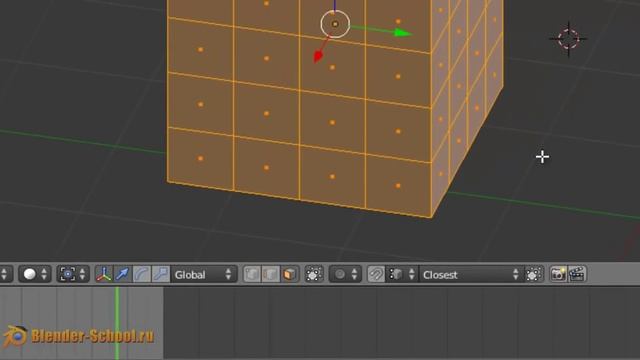This screenshot has width=640, height=360.
Task: Switch to edge select mode
Action: click(x=271, y=274)
